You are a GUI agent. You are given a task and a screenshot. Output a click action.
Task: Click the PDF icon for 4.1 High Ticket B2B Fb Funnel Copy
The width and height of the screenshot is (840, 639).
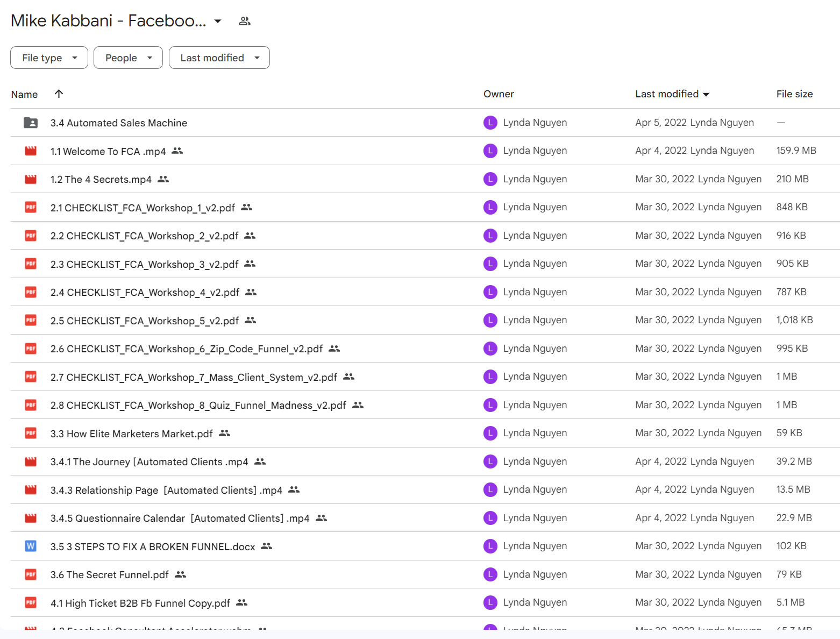[31, 602]
